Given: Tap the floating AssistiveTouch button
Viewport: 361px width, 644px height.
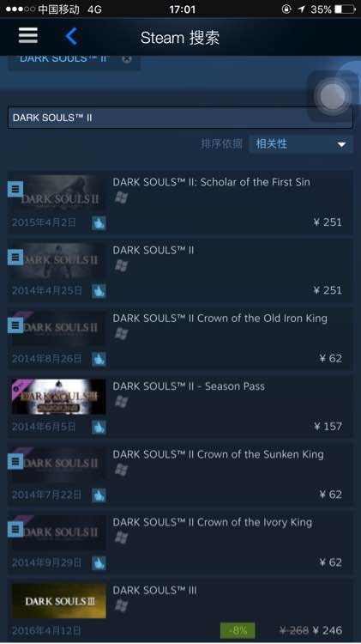Looking at the screenshot, I should [333, 95].
